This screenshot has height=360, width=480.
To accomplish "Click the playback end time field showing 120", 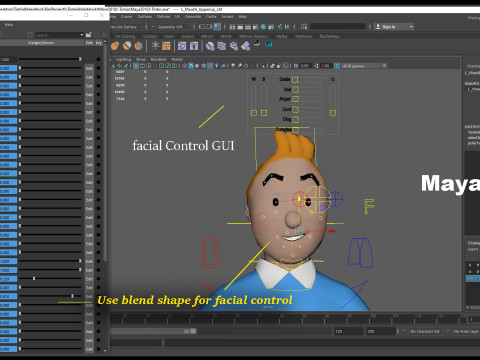I will (x=348, y=331).
